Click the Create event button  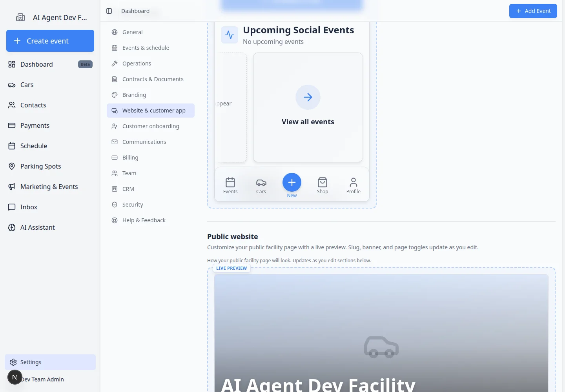[50, 41]
